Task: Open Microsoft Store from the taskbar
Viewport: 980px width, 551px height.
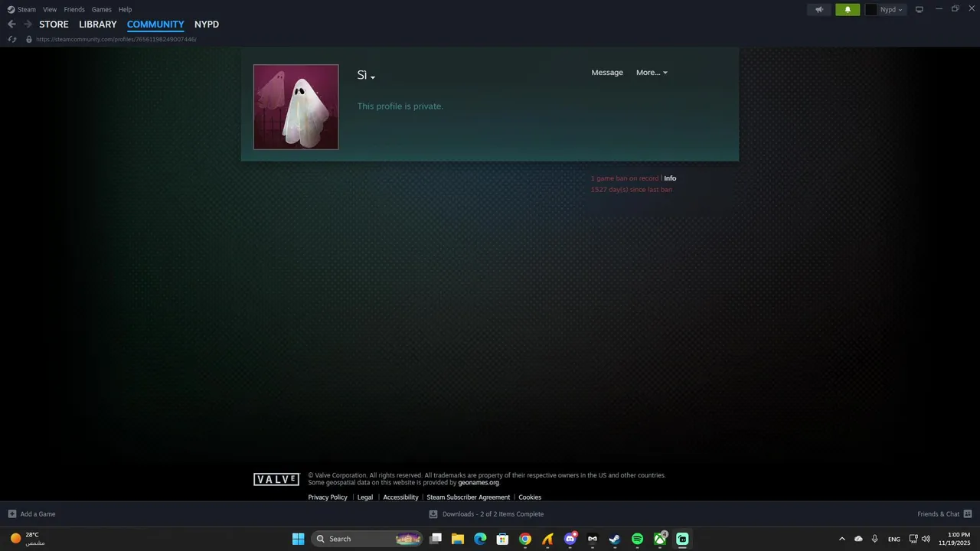Action: (502, 539)
